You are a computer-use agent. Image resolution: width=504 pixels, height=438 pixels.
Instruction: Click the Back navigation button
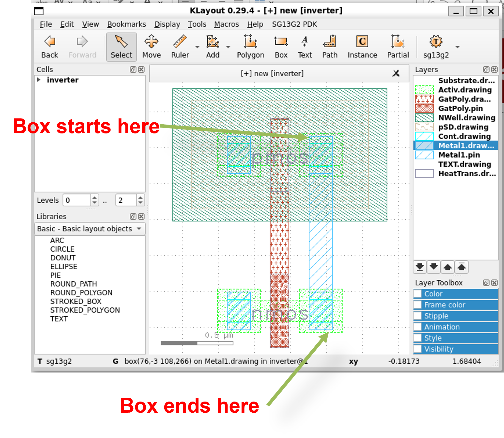point(50,47)
